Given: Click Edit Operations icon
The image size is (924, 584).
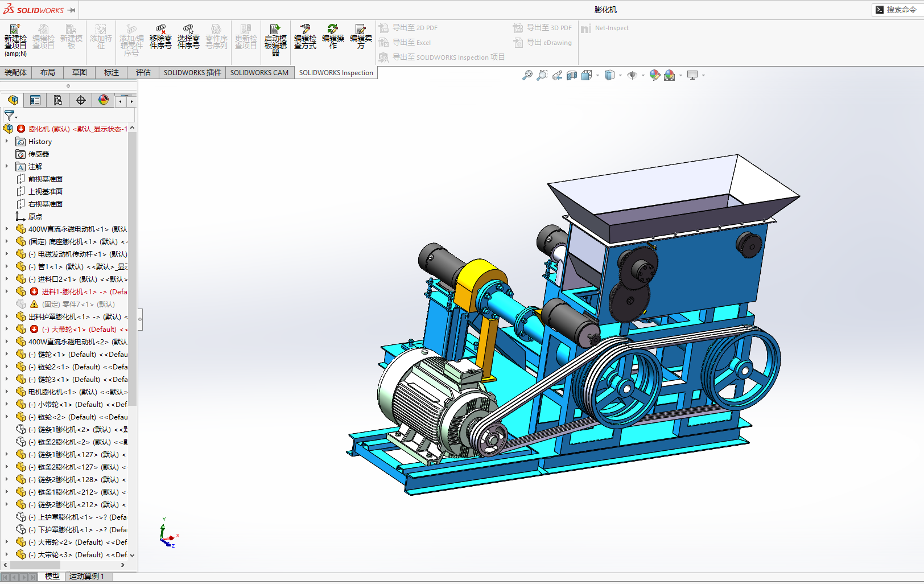Looking at the screenshot, I should pyautogui.click(x=333, y=37).
